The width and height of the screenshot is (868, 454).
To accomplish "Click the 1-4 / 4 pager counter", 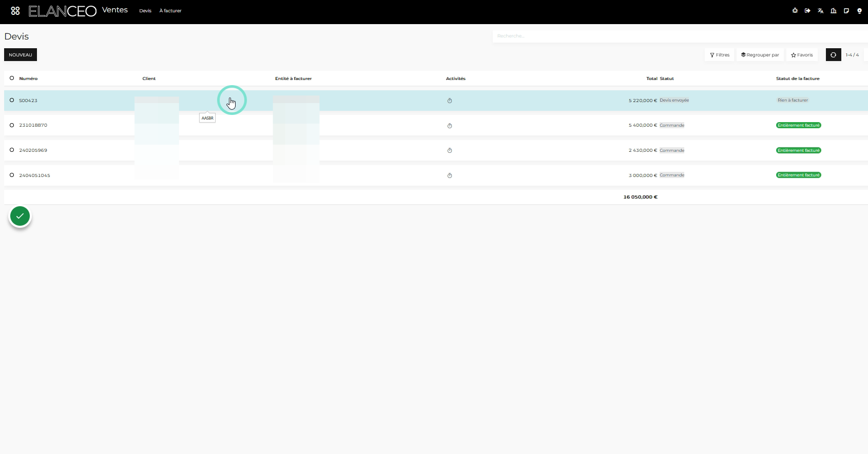I will [852, 55].
